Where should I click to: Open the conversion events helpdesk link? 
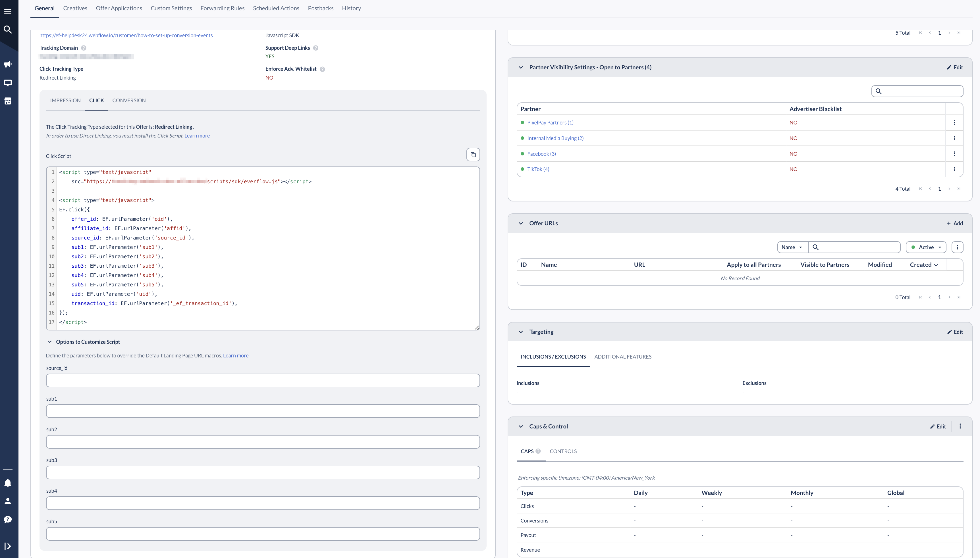[x=126, y=35]
